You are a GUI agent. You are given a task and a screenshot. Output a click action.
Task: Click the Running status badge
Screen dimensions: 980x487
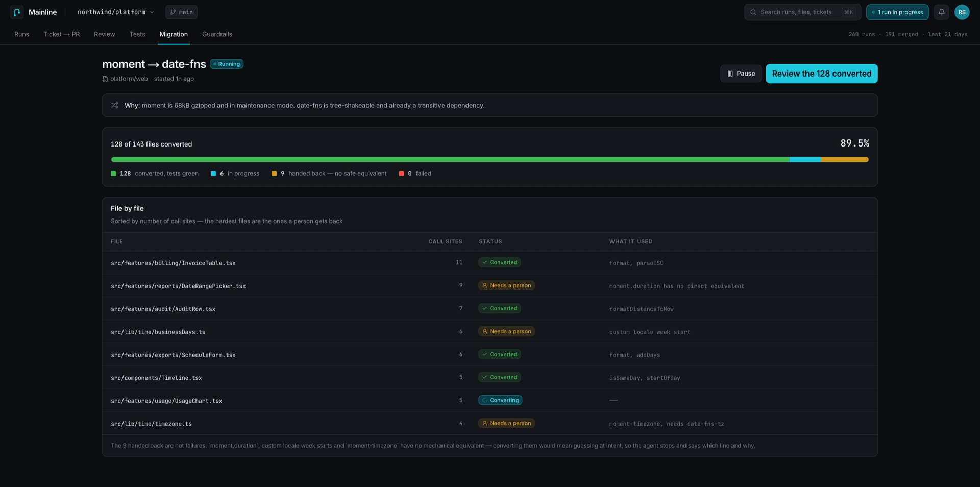click(227, 64)
